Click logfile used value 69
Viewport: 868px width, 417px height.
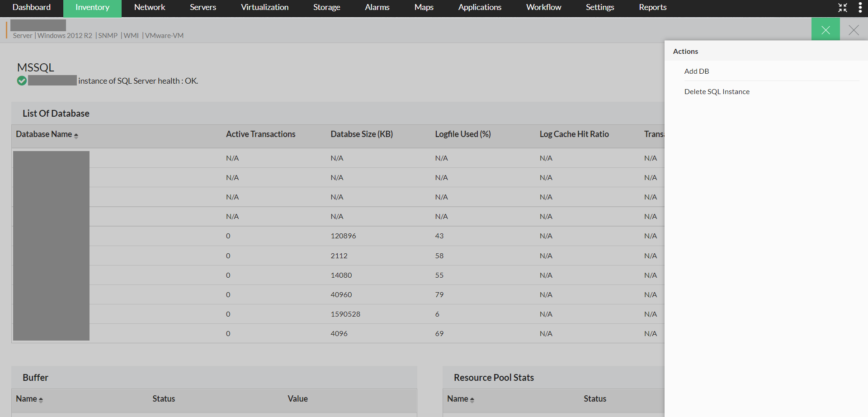click(x=439, y=333)
